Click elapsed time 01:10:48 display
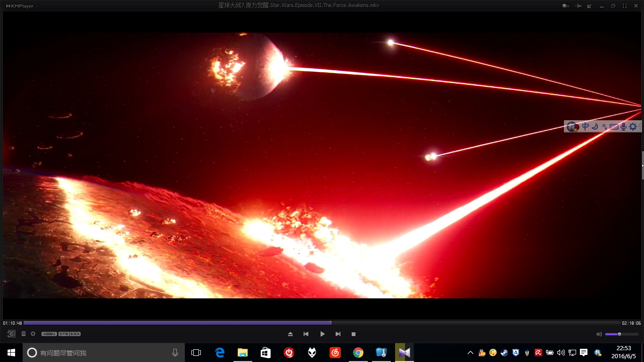The image size is (644, 362). [x=12, y=323]
